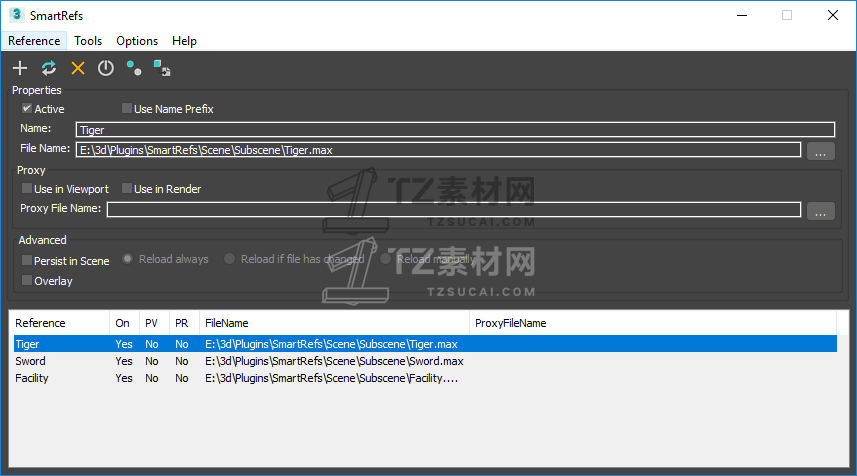Screen dimensions: 857x476
Task: Close the SmartRefs window
Action: (832, 15)
